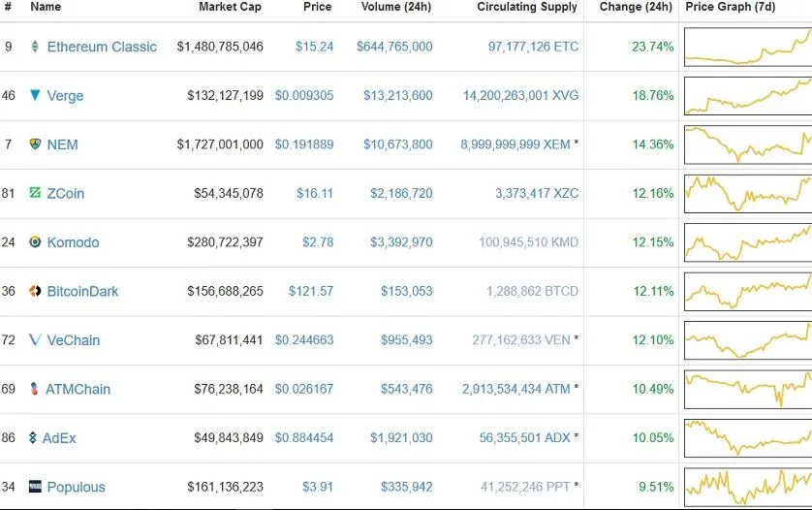
Task: Click the Komodo coin icon
Action: (x=35, y=242)
